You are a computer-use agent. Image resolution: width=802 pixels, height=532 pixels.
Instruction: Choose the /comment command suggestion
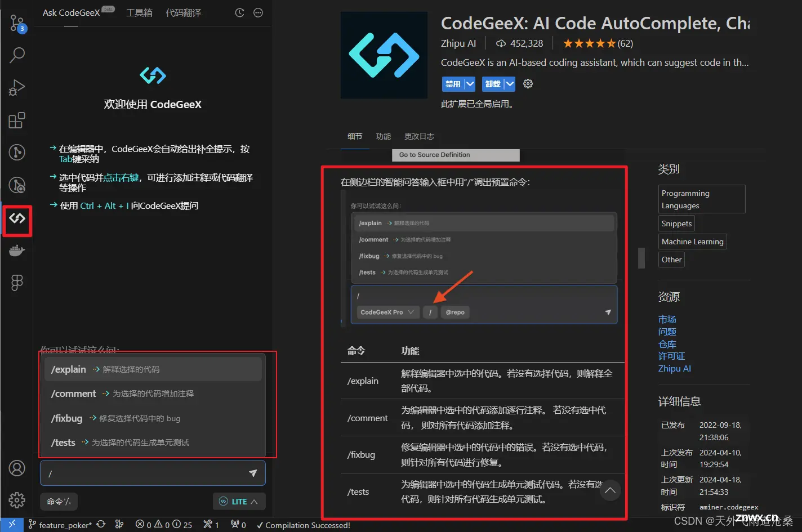click(x=153, y=394)
